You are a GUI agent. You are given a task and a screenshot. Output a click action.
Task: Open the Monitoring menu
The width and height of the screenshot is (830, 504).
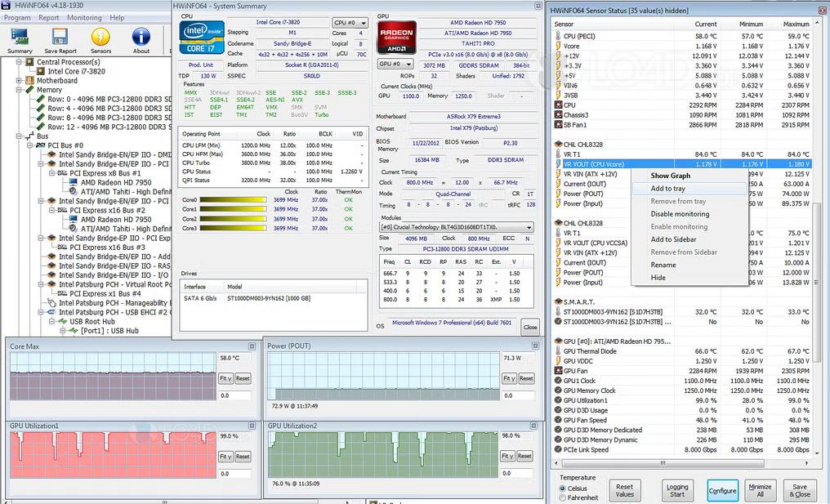pyautogui.click(x=84, y=17)
